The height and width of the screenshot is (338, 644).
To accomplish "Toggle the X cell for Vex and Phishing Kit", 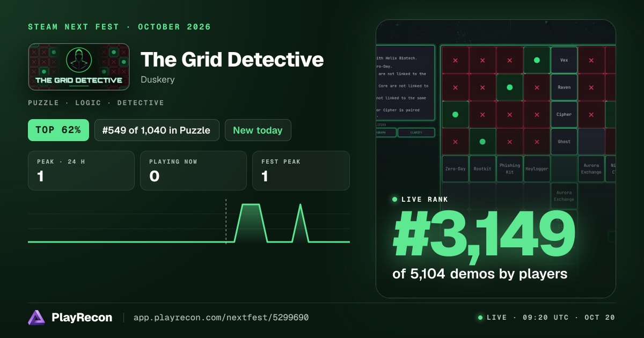I will (x=510, y=60).
